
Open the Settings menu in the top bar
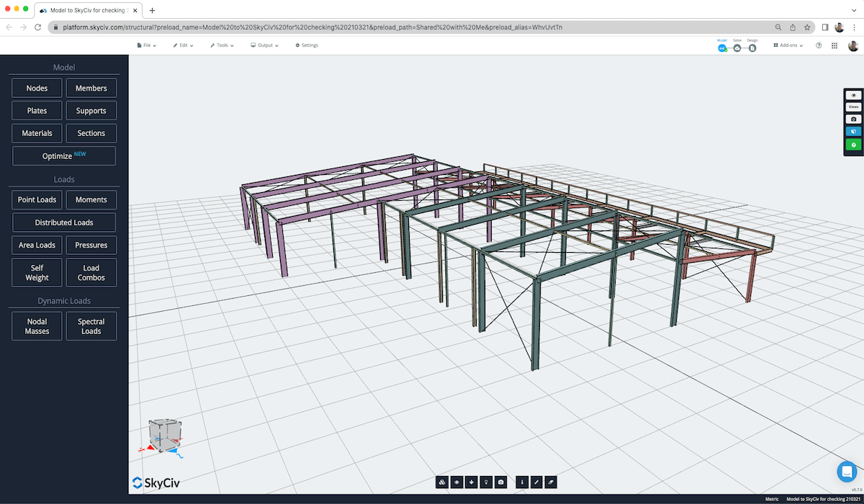coord(306,45)
